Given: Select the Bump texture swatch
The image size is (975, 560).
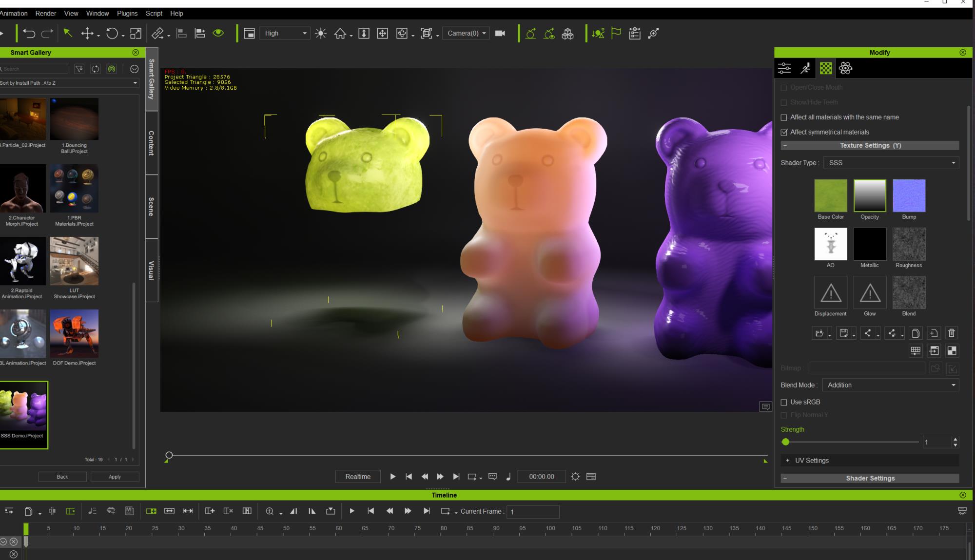Looking at the screenshot, I should point(909,195).
